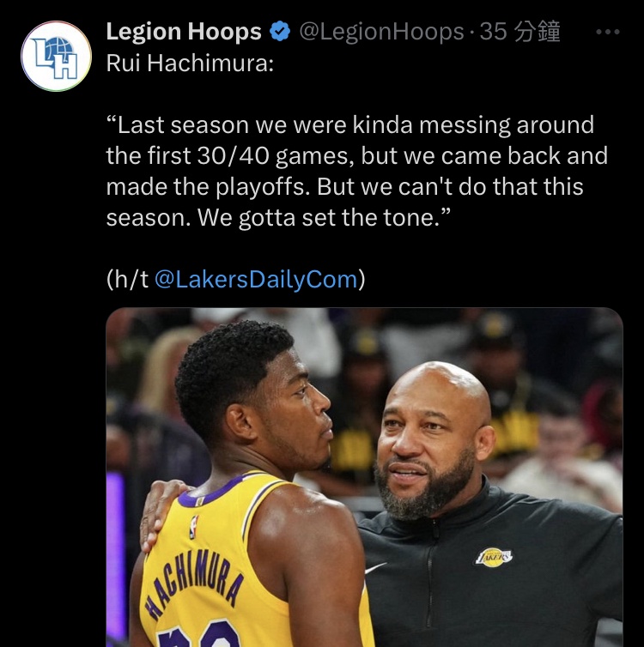The width and height of the screenshot is (644, 647).
Task: Click the NBA logo on the yellow jersey
Action: click(192, 526)
